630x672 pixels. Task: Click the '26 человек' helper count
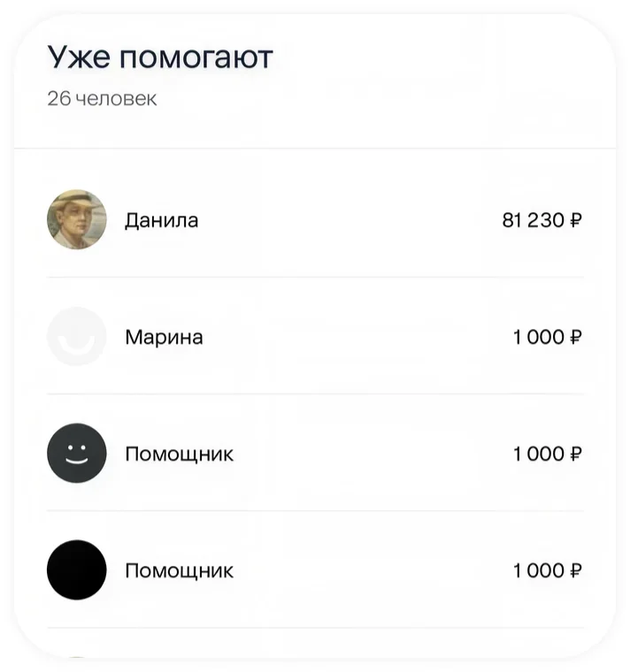pos(102,98)
